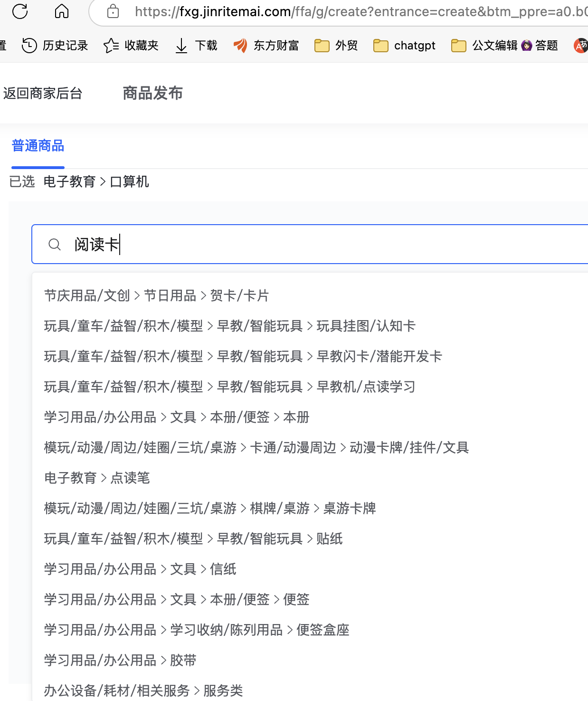588x701 pixels.
Task: Click the browser reload icon
Action: coord(20,11)
